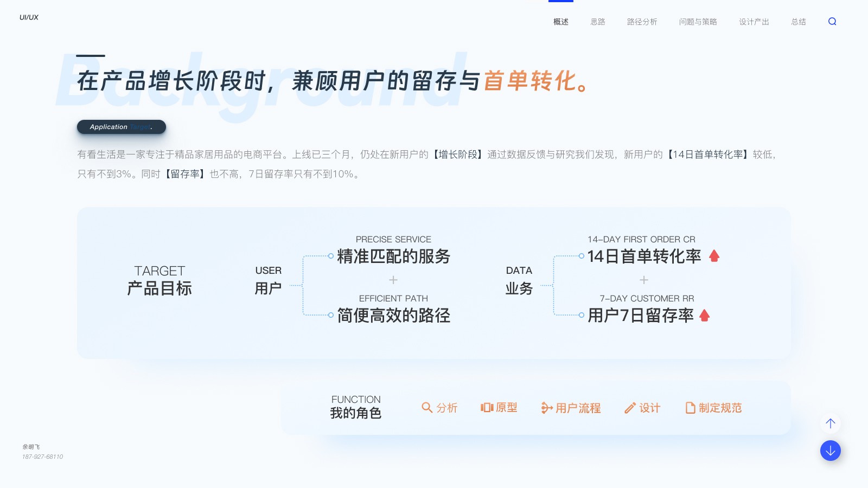Click the 用户7日留存率 text

click(x=641, y=315)
